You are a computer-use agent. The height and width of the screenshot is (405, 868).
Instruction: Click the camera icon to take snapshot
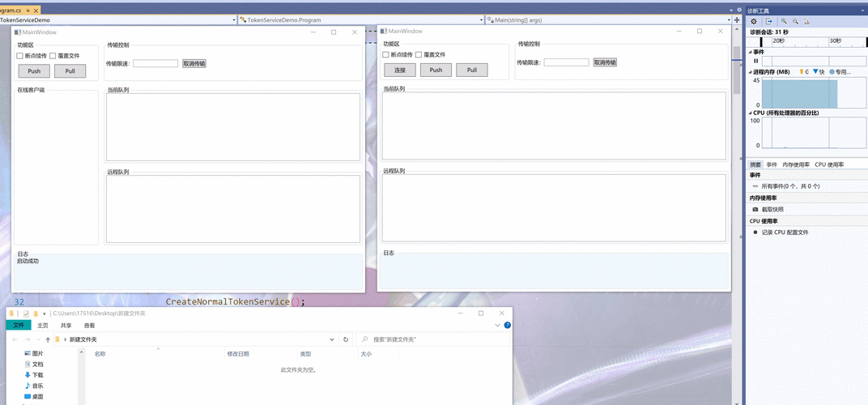pyautogui.click(x=755, y=209)
